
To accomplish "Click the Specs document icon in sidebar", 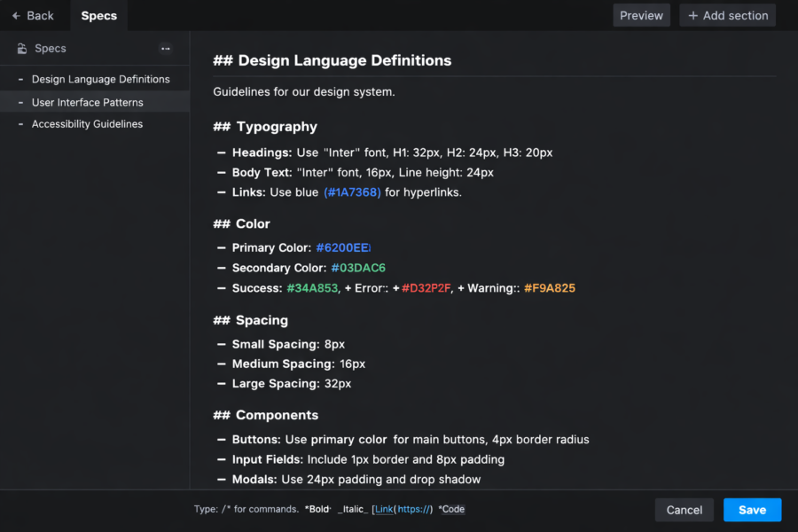I will (x=22, y=49).
